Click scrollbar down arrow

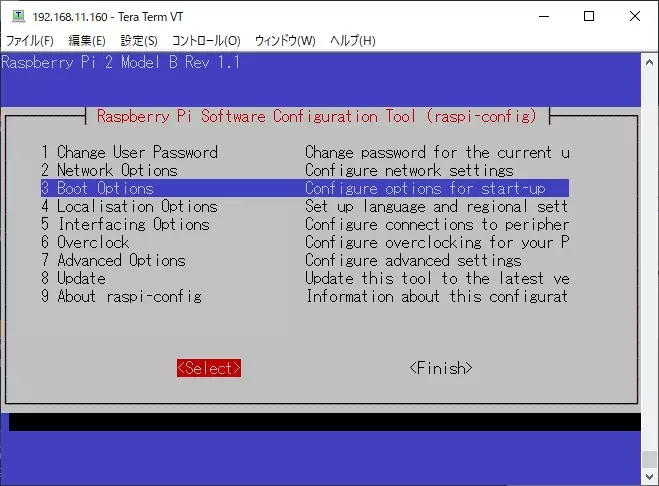(x=649, y=477)
